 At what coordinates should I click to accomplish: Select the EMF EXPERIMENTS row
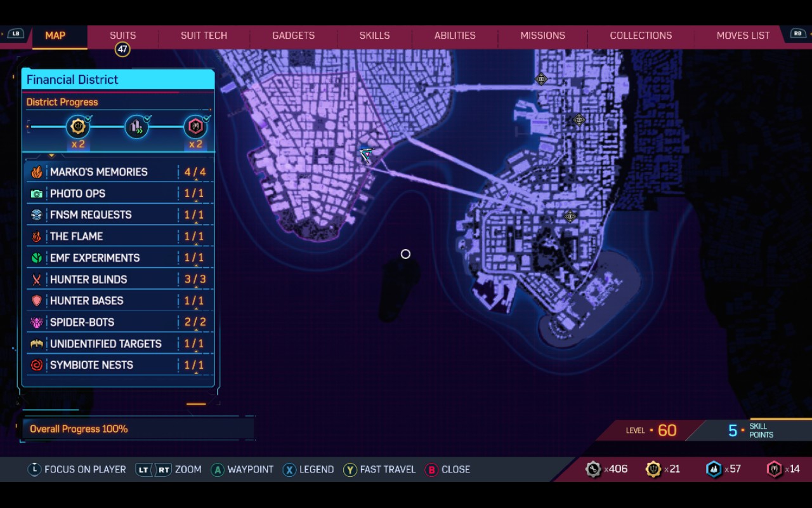coord(119,258)
